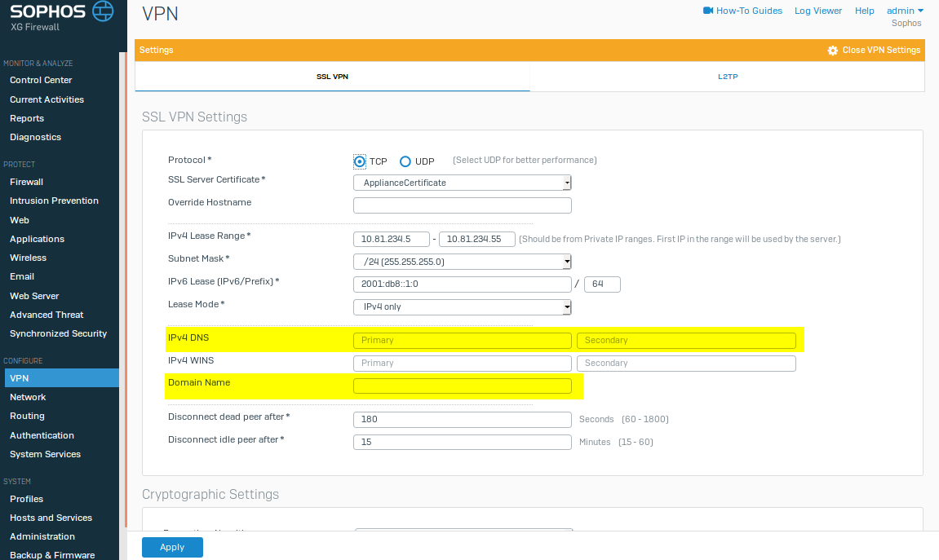Viewport: 939px width, 560px height.
Task: Click Close VPN Settings link
Action: pos(881,51)
